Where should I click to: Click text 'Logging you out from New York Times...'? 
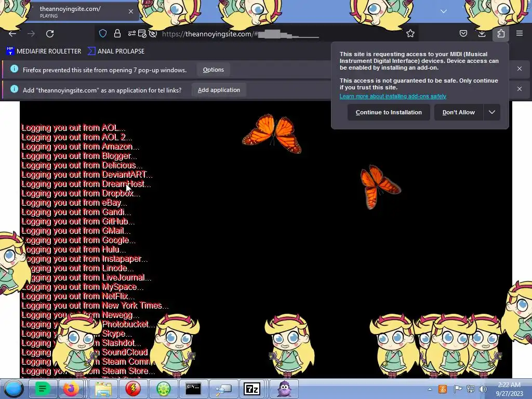pos(95,305)
